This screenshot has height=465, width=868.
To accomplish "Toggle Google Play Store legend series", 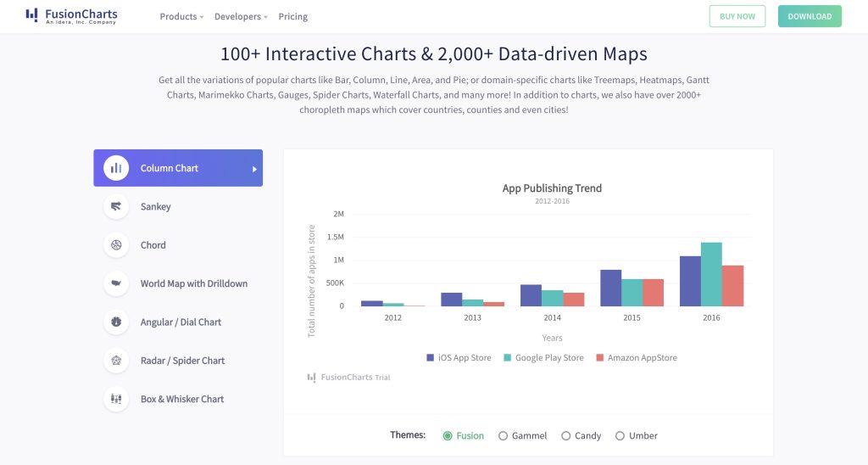I will click(x=543, y=357).
